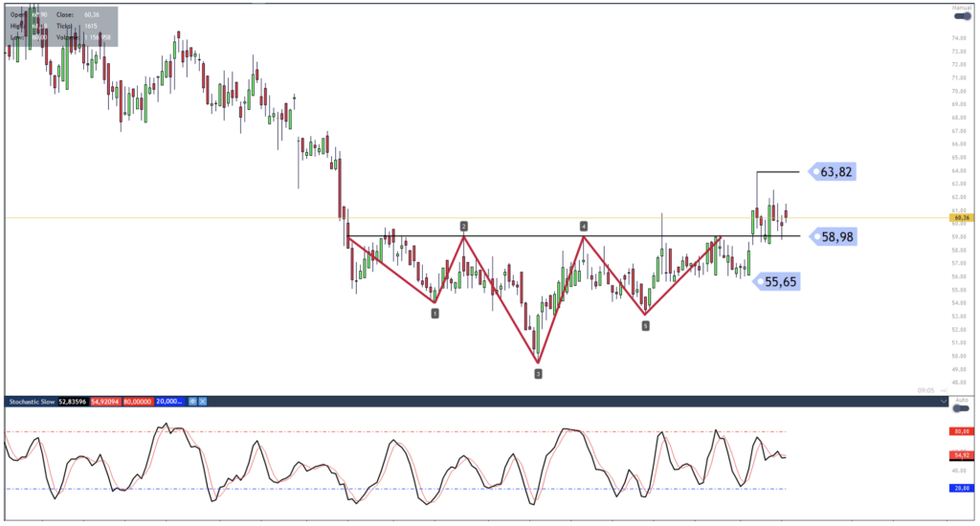Click the red 80,00 overbought level tag
Image resolution: width=980 pixels, height=526 pixels.
click(962, 431)
